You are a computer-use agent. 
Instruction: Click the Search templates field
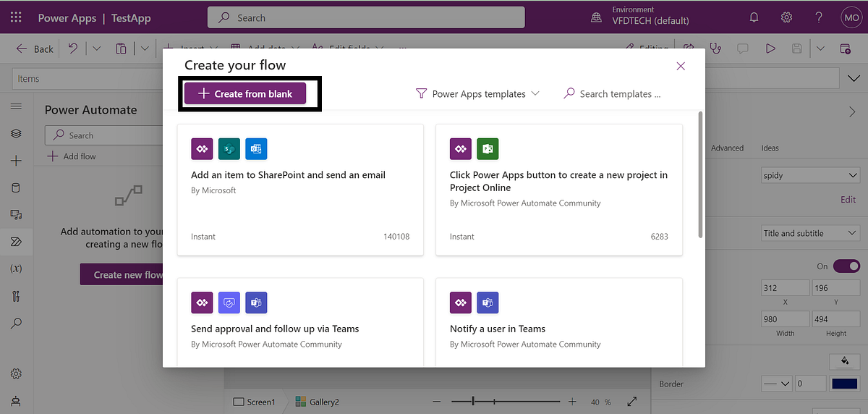point(613,94)
